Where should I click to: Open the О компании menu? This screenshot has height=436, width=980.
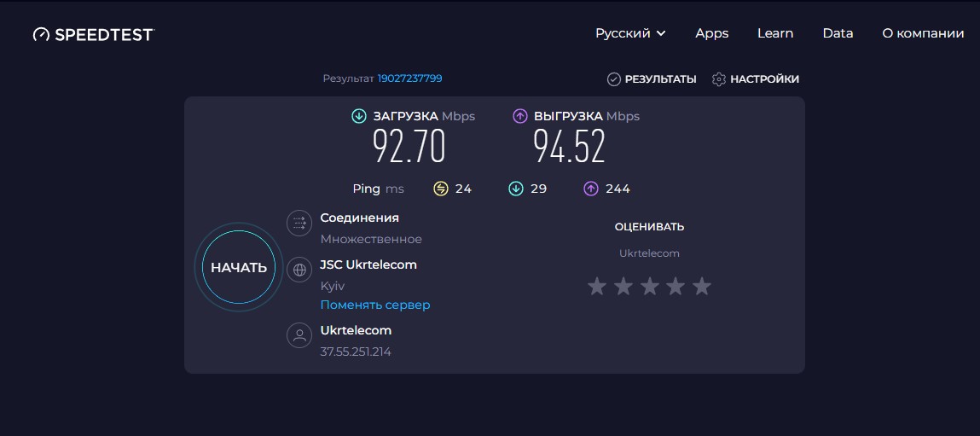(923, 33)
